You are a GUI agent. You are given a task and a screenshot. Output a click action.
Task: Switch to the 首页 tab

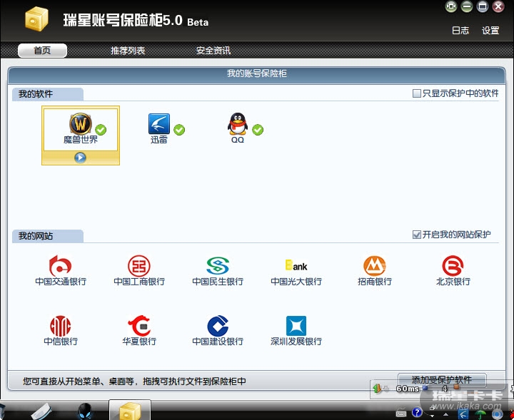pos(42,51)
